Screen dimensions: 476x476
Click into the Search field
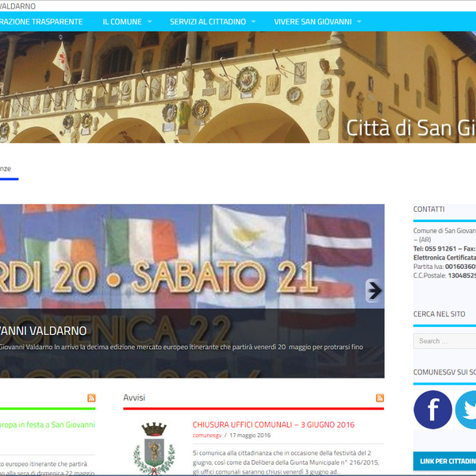coord(445,341)
